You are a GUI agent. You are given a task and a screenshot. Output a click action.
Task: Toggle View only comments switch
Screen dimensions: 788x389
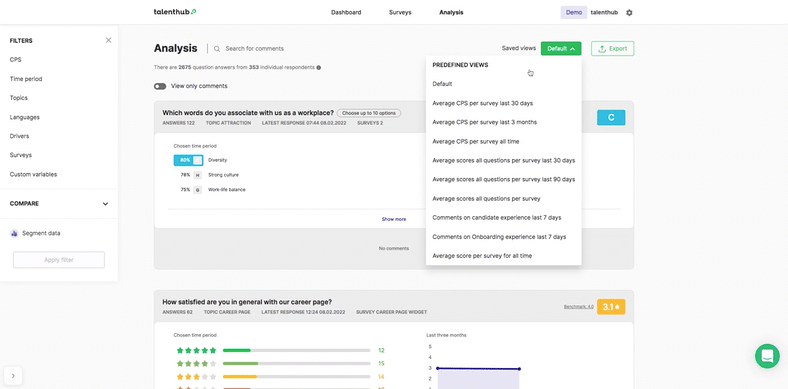pyautogui.click(x=160, y=86)
